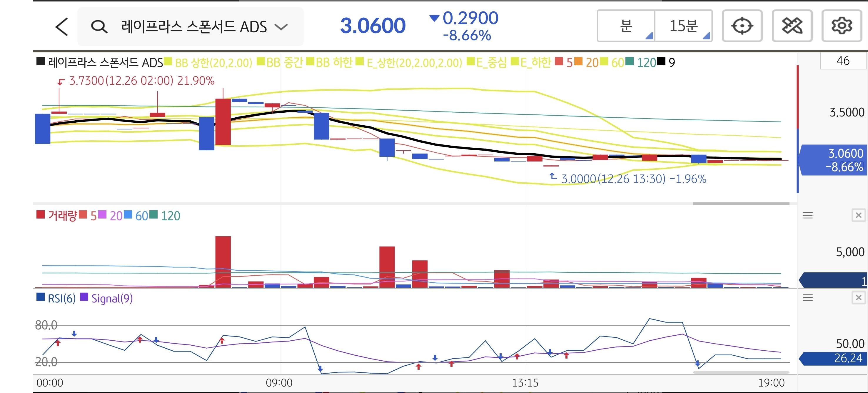Expand the stock name dropdown chevron
Viewport: 868px width, 393px height.
(281, 27)
